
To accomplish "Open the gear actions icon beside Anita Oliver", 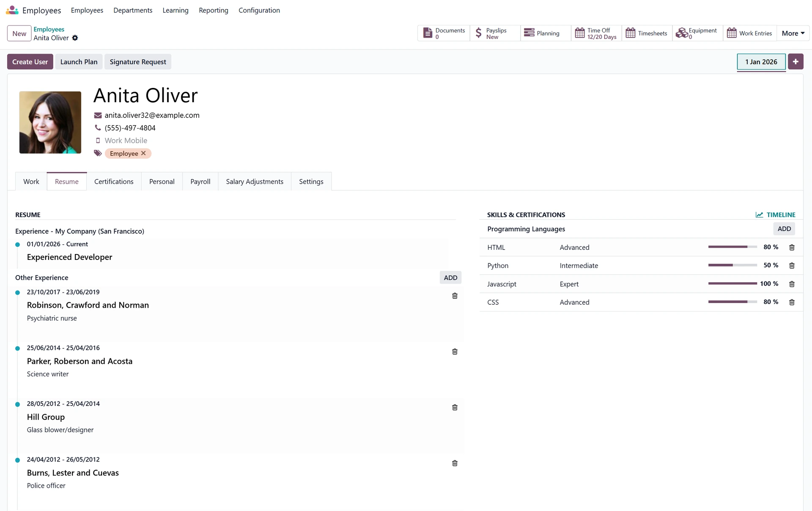I will click(75, 38).
